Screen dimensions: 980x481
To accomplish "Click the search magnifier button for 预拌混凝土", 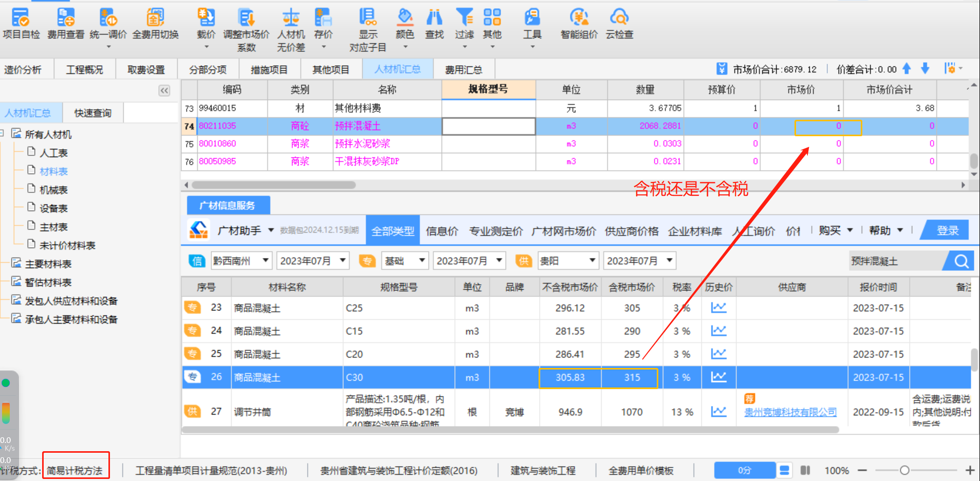I will 961,261.
